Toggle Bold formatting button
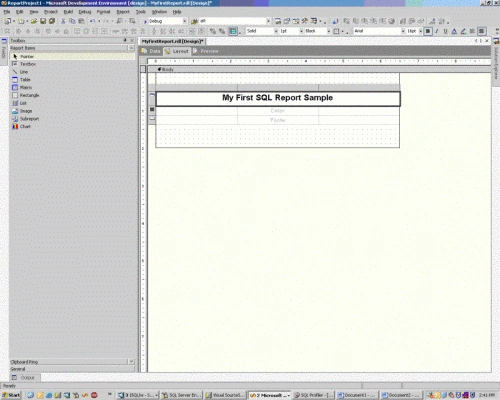 point(428,31)
